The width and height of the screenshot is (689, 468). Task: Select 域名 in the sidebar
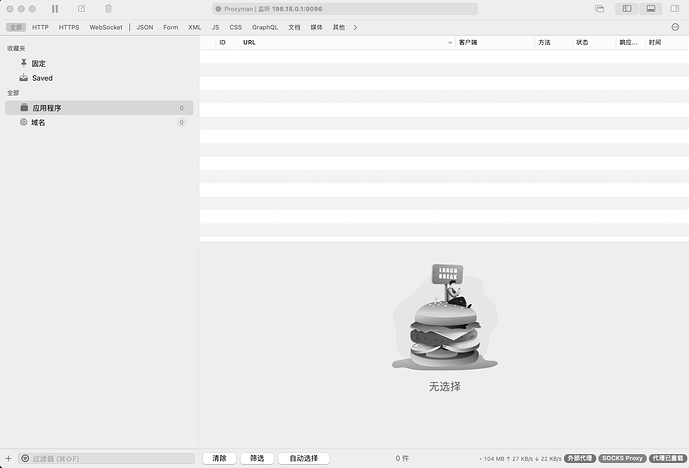click(x=99, y=123)
